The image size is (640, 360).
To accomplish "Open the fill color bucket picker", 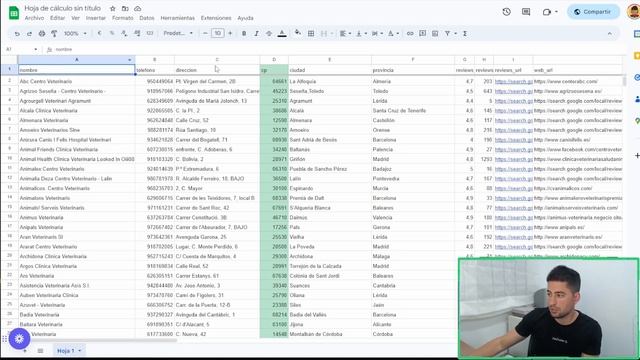I will click(x=298, y=33).
